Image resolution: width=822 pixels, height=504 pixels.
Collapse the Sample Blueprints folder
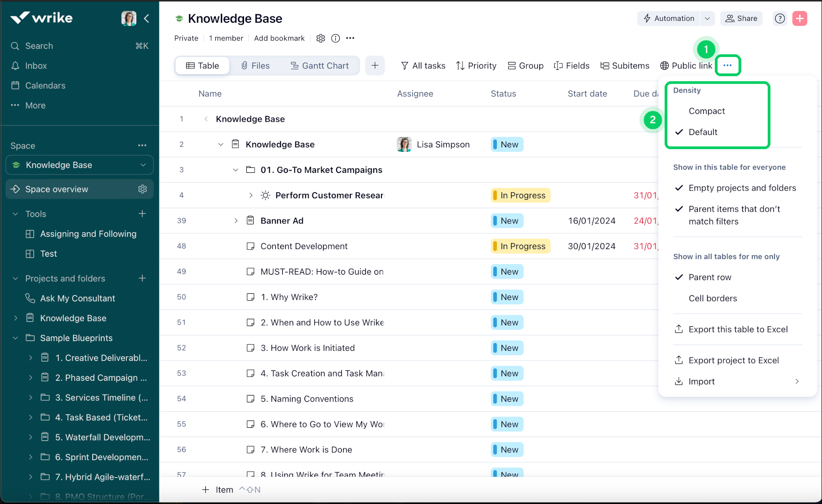(16, 338)
